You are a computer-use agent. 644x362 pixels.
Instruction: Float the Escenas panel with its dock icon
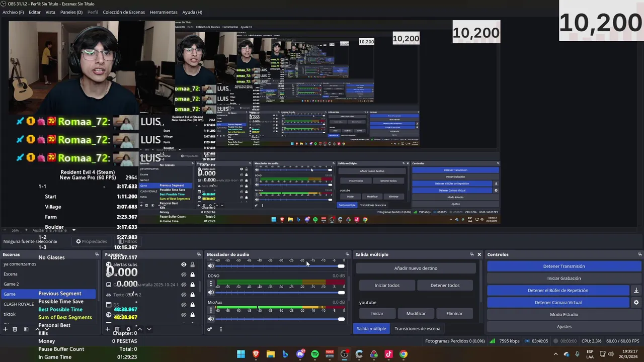(x=97, y=254)
